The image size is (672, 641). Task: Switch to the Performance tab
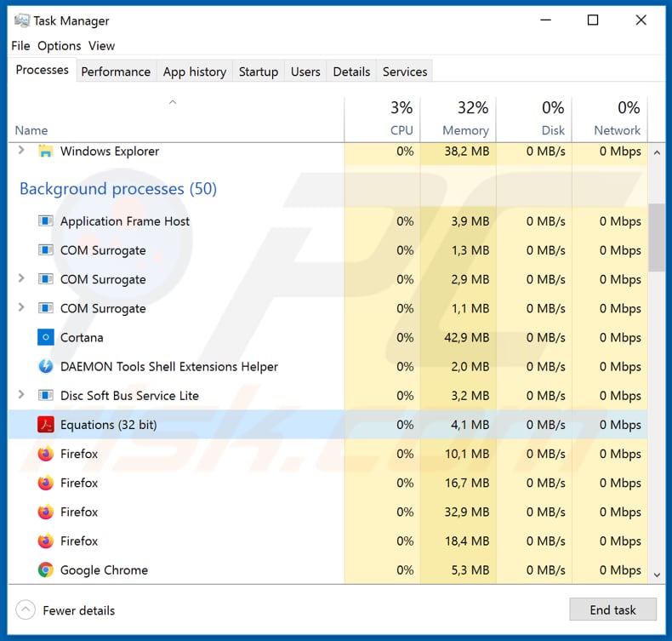pyautogui.click(x=116, y=72)
